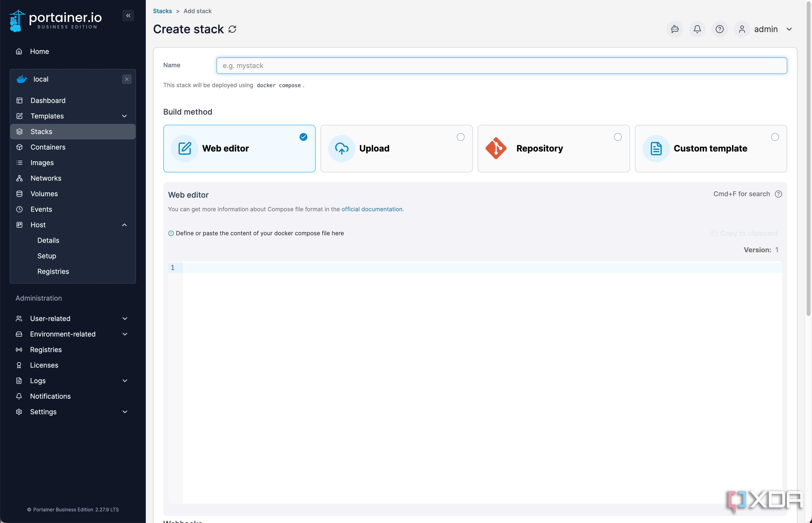Click the search help icon next to Cmd+F
This screenshot has height=523, width=812.
[x=778, y=194]
